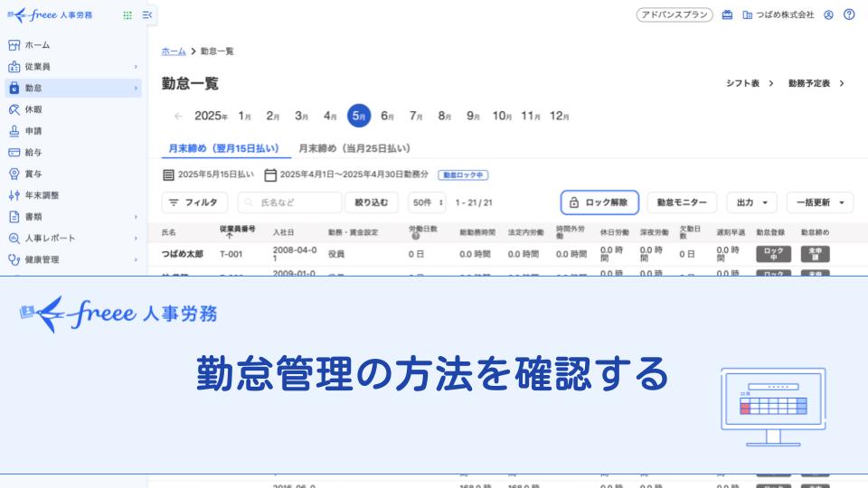Click the 従業員 sidebar icon

14,67
